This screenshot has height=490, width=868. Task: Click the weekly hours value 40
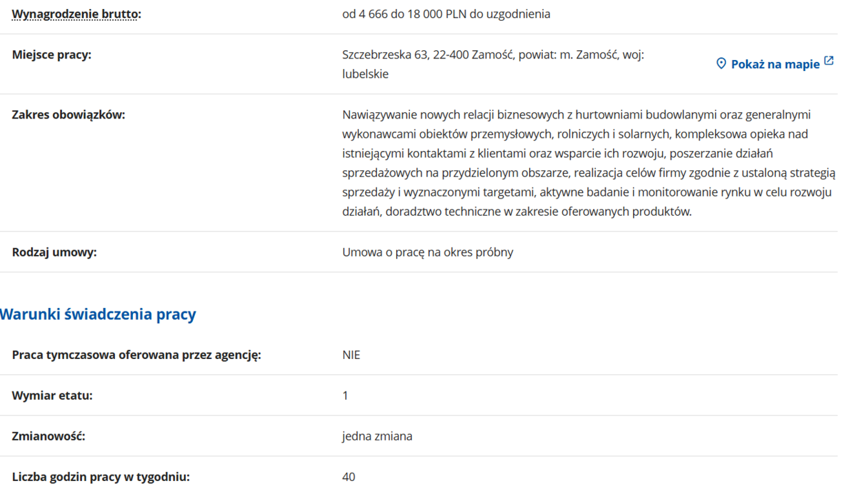coord(349,477)
